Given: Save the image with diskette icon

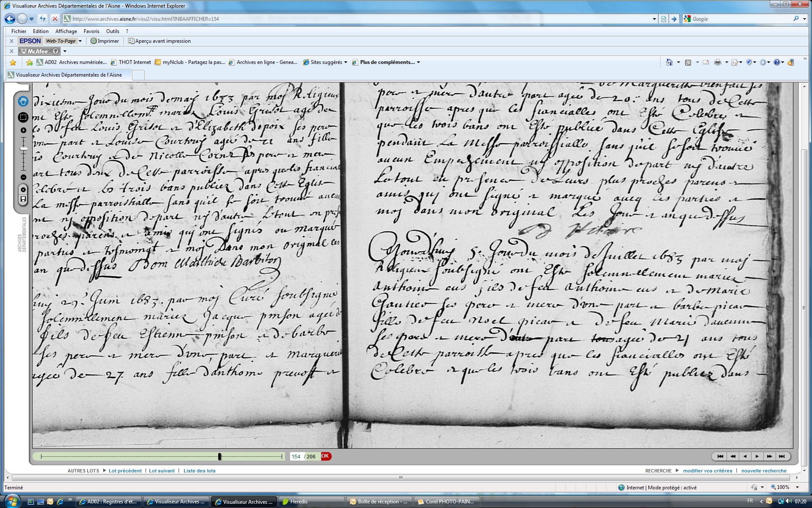Looking at the screenshot, I should coord(23,199).
